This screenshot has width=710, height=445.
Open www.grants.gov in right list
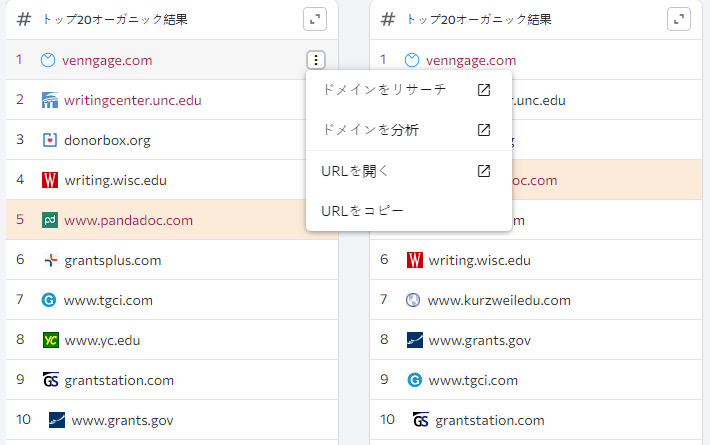pyautogui.click(x=480, y=340)
